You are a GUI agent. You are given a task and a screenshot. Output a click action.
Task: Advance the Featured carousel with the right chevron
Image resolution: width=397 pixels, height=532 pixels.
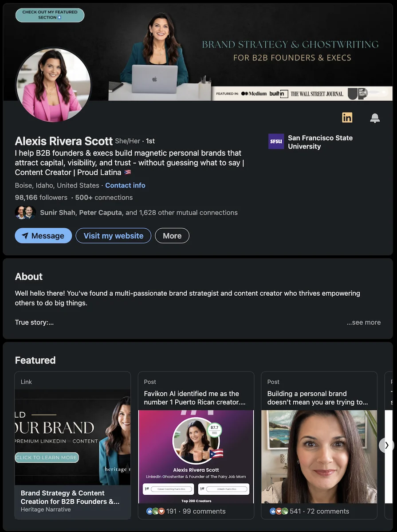386,445
